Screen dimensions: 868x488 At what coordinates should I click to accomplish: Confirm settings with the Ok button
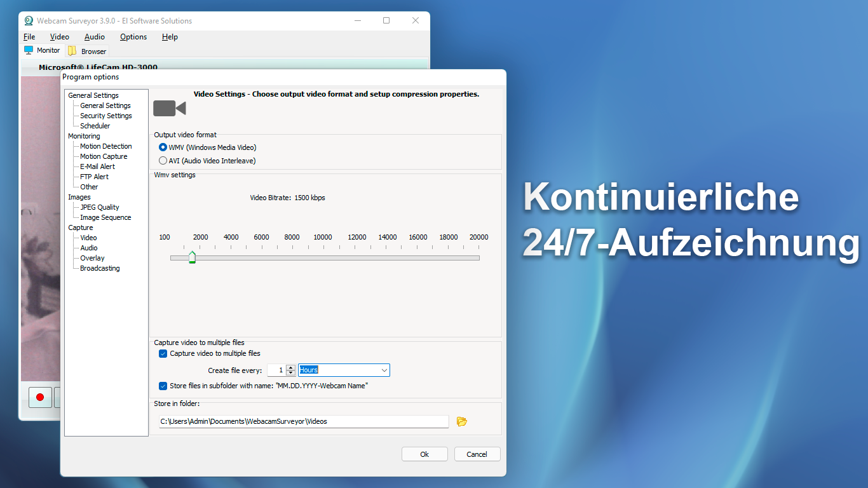tap(424, 454)
